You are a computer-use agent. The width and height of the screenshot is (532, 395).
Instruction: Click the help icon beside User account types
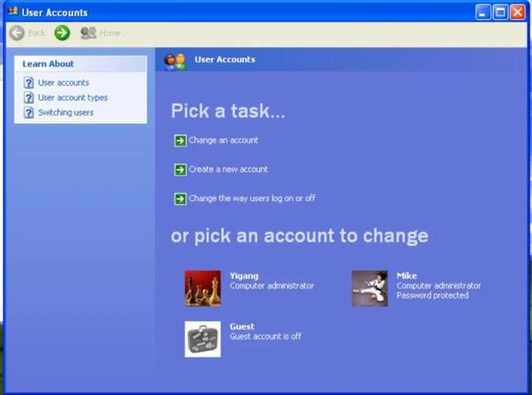[x=29, y=98]
